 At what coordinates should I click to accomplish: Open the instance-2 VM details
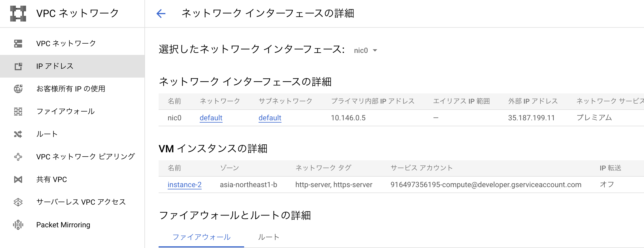tap(185, 185)
